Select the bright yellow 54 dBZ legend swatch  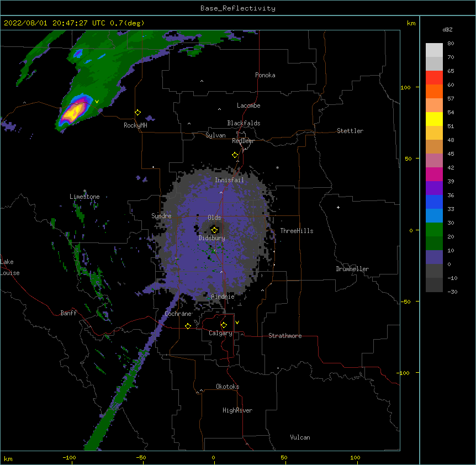click(x=434, y=119)
